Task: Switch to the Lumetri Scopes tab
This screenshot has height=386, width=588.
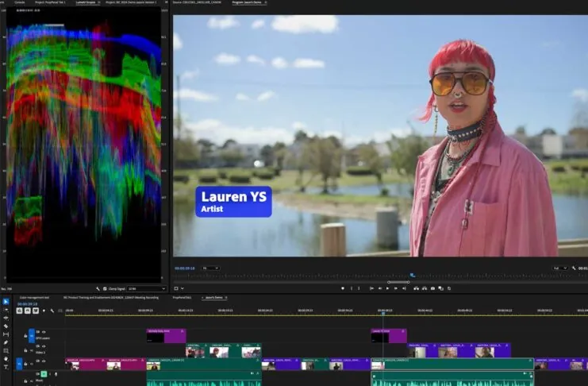Action: [87, 3]
